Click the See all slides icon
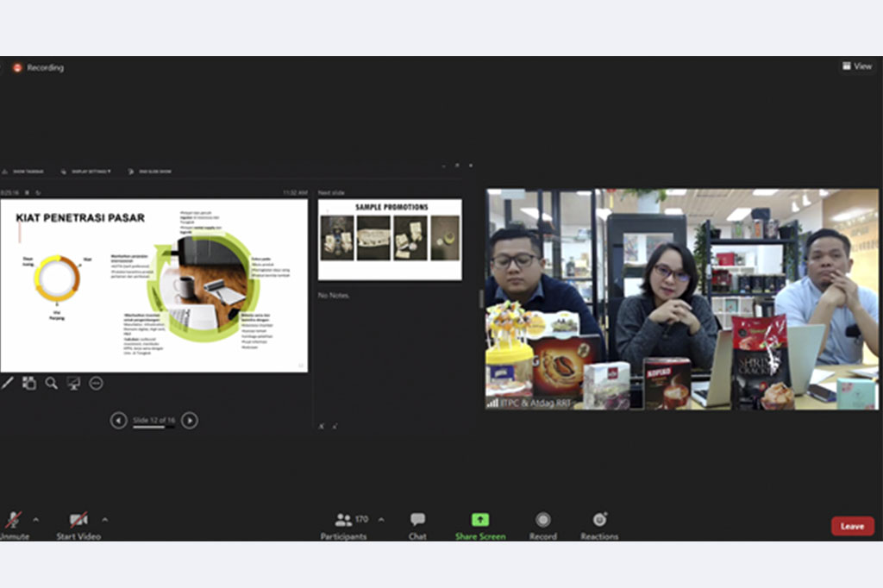Screen dimensions: 883x588 [29, 383]
